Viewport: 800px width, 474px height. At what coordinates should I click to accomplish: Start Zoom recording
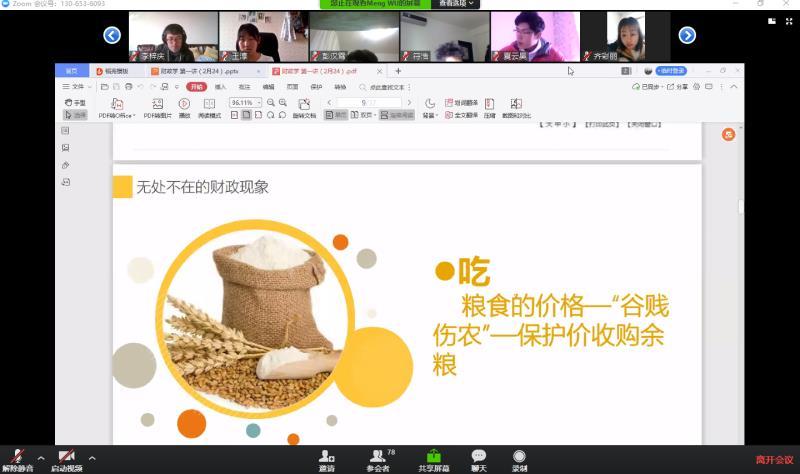(519, 460)
